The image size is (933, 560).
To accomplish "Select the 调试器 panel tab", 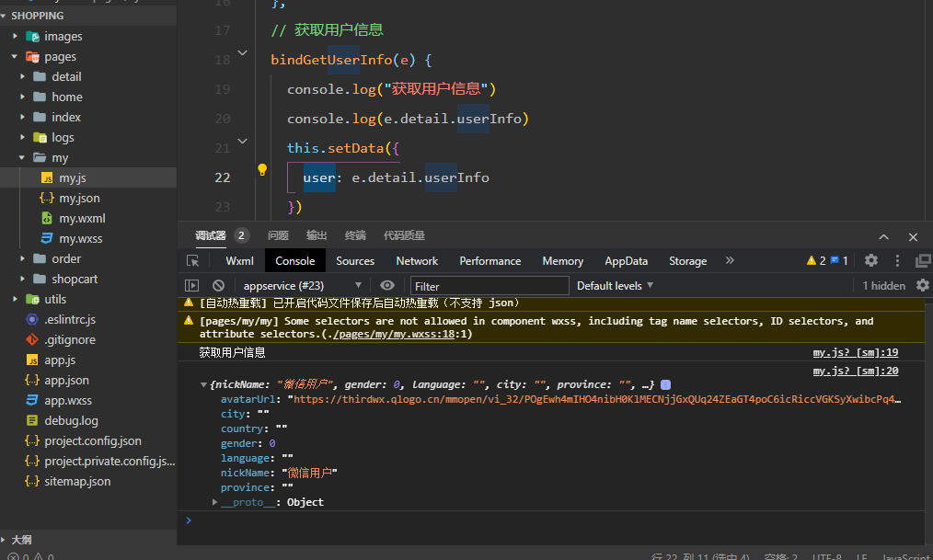I will [211, 236].
